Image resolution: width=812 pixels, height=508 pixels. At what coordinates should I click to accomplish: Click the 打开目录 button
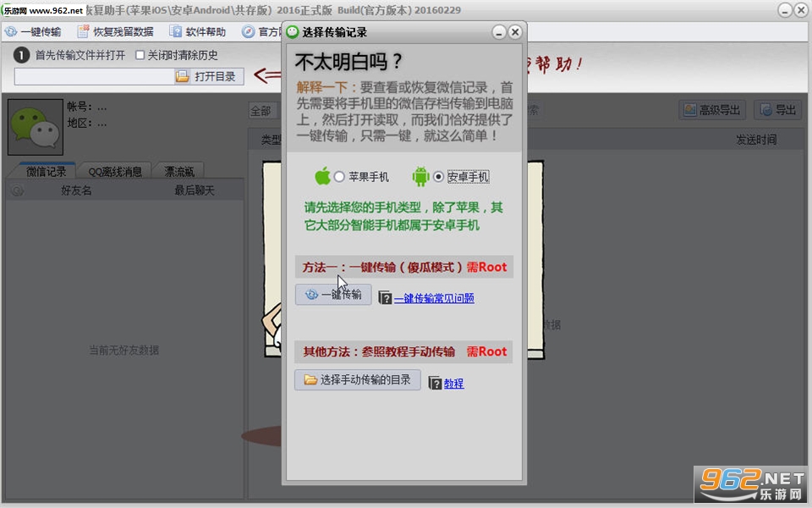(209, 77)
